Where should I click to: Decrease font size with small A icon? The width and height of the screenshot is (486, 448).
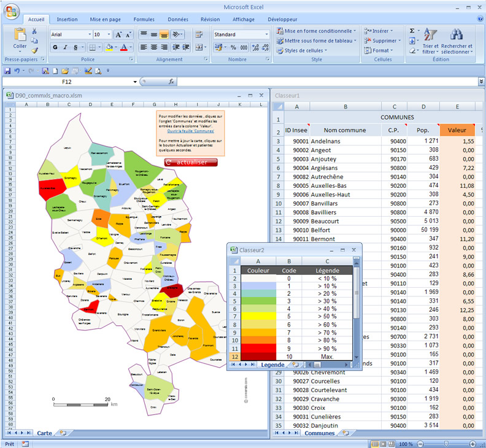[128, 35]
